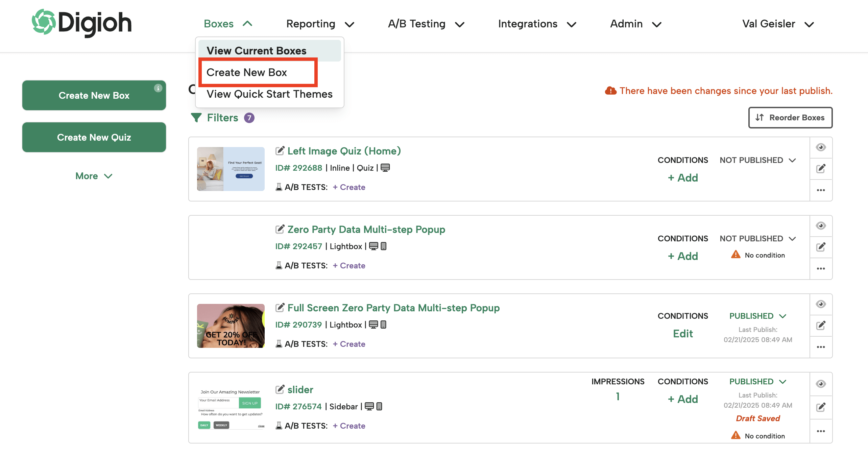The height and width of the screenshot is (455, 868).
Task: Click the Full Screen popup thumbnail image
Action: point(231,326)
